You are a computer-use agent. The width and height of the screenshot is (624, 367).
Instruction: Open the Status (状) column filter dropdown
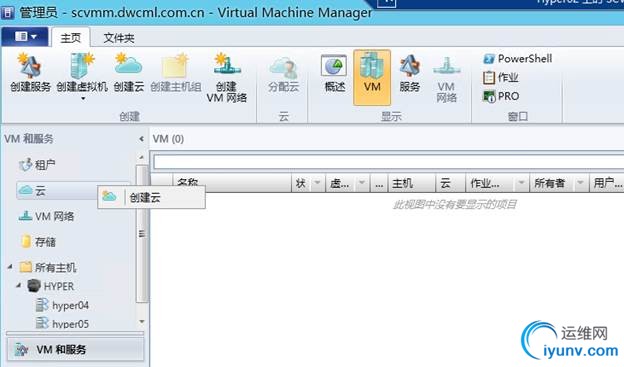pyautogui.click(x=318, y=183)
